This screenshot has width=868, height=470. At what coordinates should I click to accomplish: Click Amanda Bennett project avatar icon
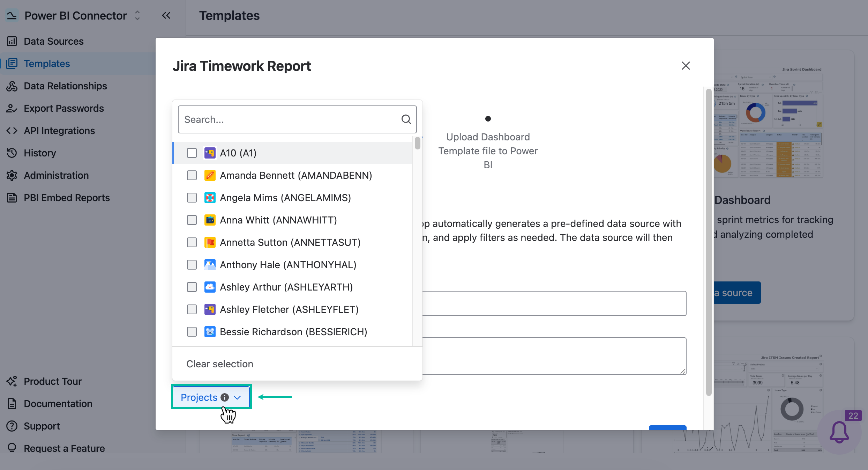210,175
